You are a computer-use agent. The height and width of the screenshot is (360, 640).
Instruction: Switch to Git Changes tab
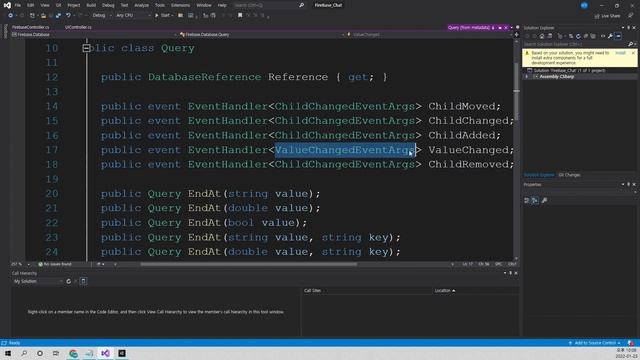tap(569, 175)
